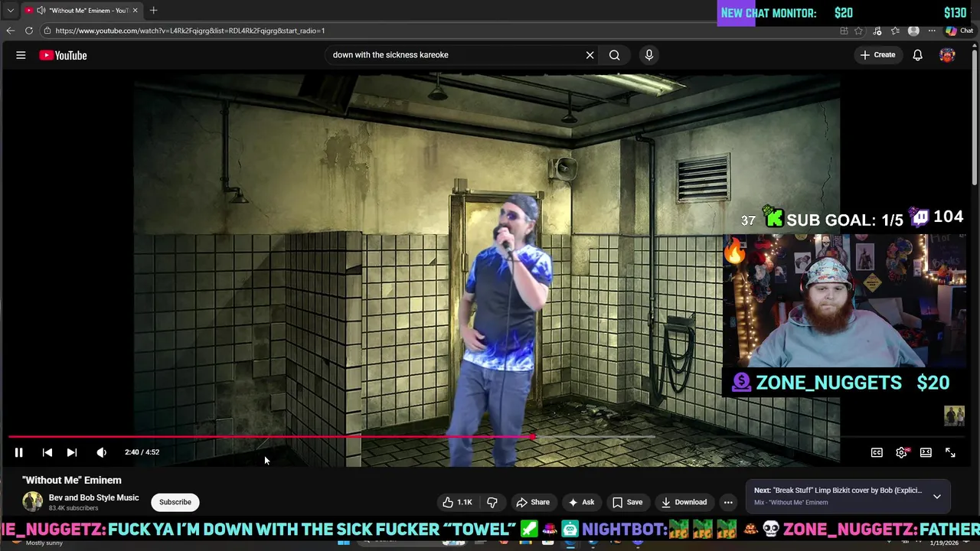The width and height of the screenshot is (980, 551).
Task: Skip to the next video
Action: (72, 452)
